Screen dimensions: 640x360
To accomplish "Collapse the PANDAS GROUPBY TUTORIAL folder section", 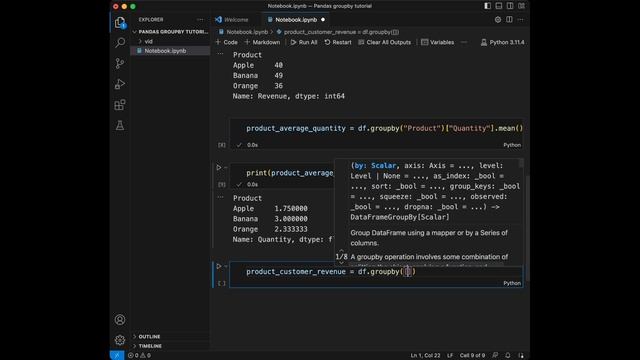I will pos(170,32).
